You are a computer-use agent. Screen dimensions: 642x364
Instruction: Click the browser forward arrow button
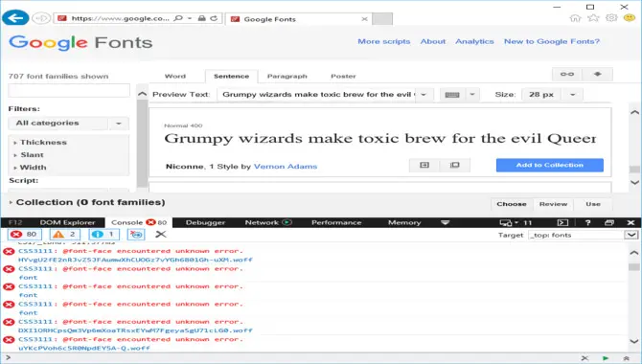tap(41, 18)
